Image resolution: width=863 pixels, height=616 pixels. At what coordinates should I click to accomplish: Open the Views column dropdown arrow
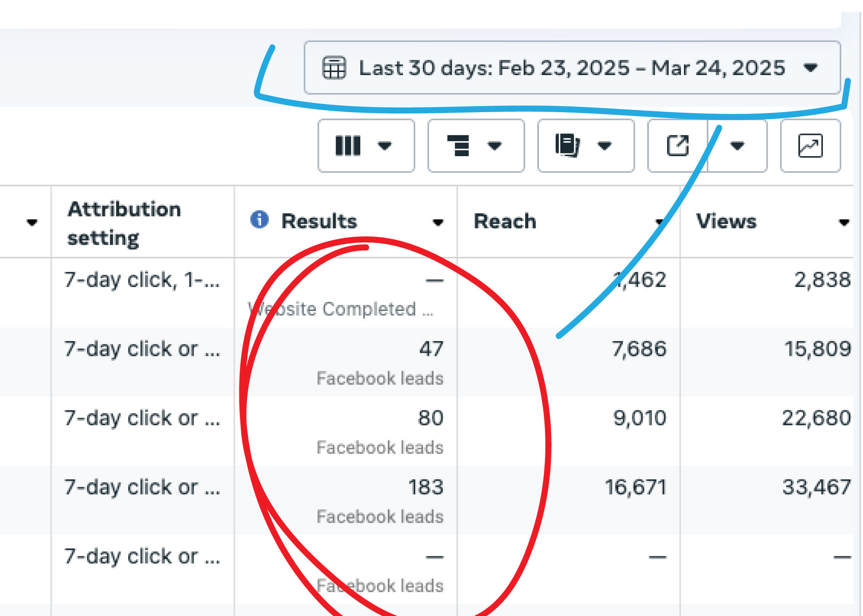coord(844,223)
